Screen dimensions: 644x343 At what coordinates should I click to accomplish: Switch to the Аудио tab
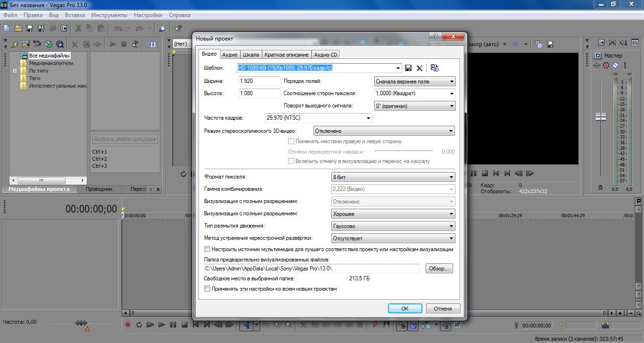(230, 54)
